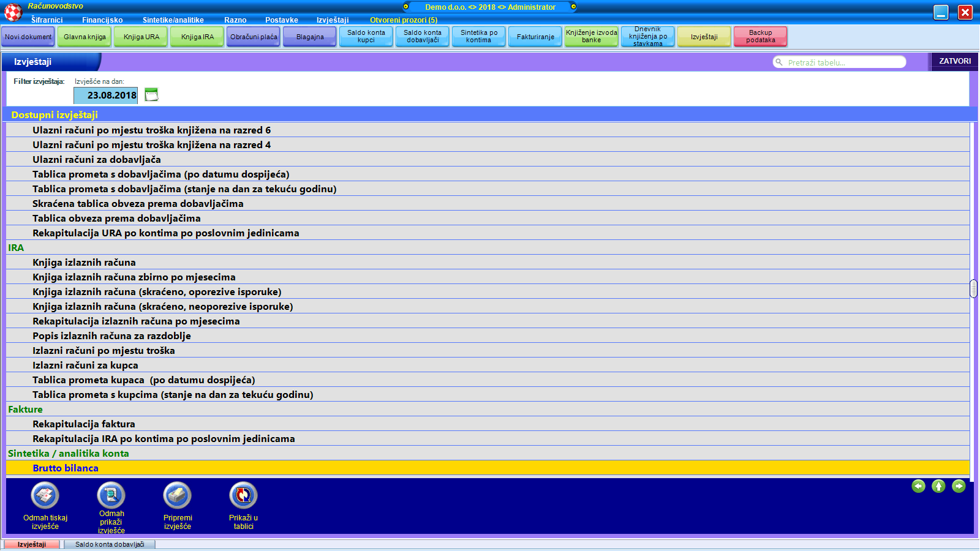Click the Pripremi izvješće printer icon
The image size is (980, 551).
click(177, 496)
